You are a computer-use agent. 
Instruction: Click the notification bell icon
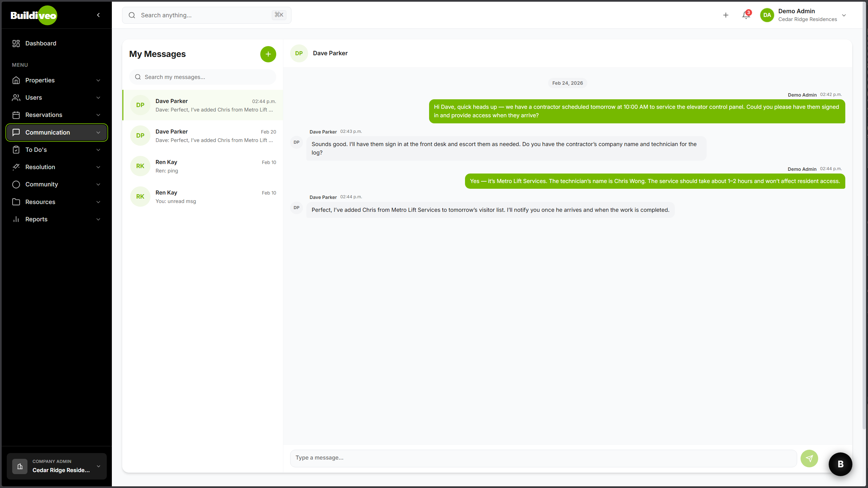pyautogui.click(x=746, y=15)
